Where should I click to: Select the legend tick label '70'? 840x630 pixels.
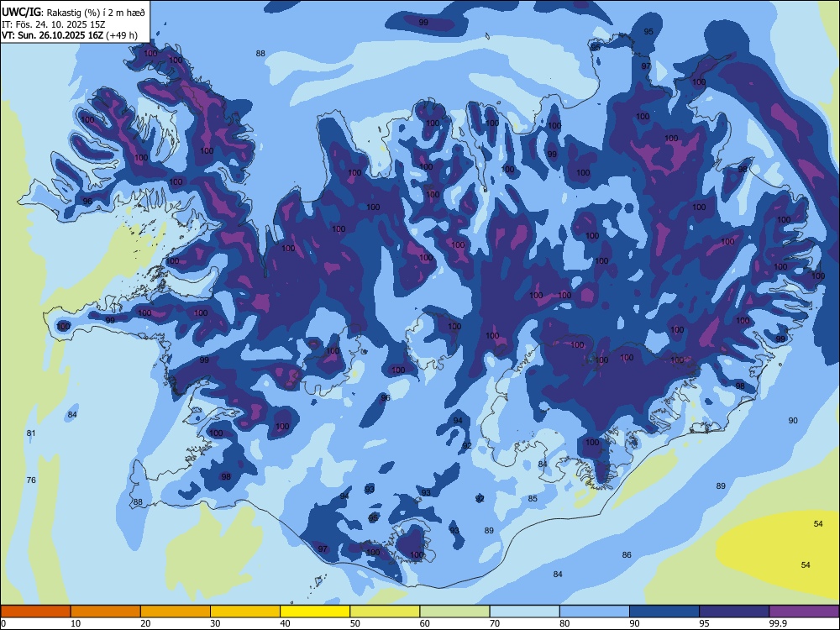495,623
